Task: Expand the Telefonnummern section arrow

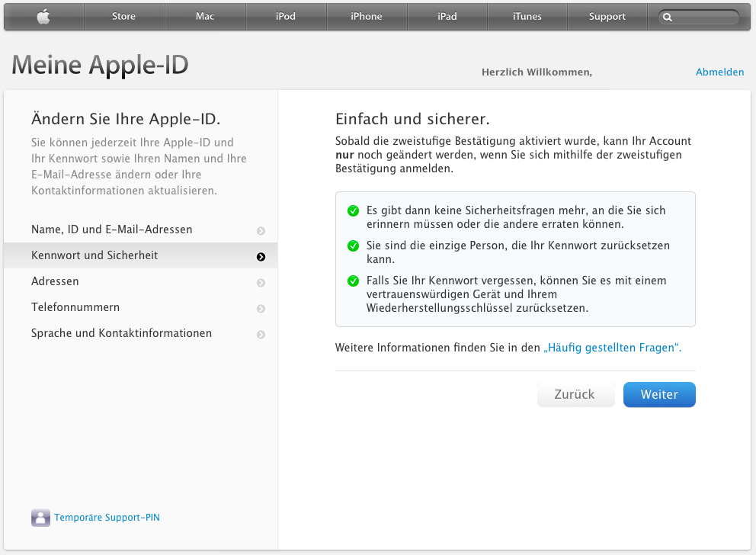Action: [261, 309]
